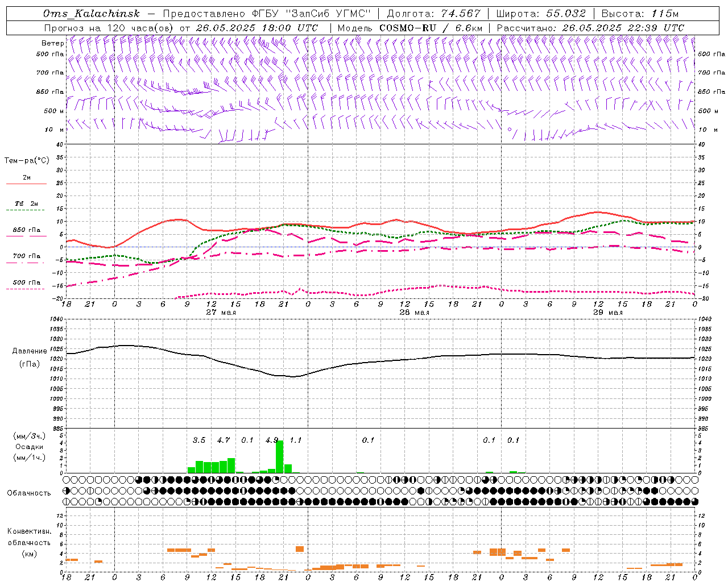Click the Td 2м legend entry
The width and height of the screenshot is (728, 582).
coord(26,203)
